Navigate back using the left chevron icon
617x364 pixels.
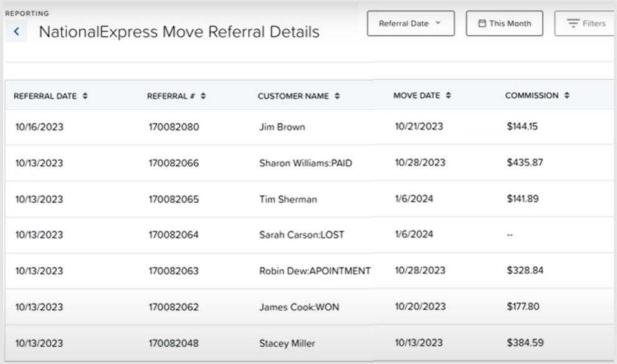16,31
